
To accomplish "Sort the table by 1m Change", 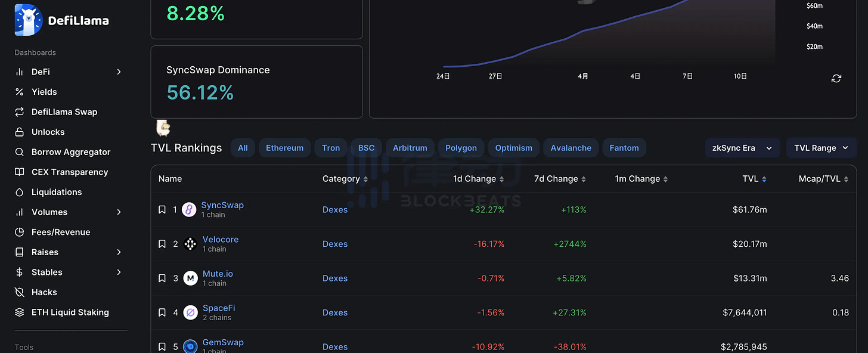I will (x=641, y=179).
